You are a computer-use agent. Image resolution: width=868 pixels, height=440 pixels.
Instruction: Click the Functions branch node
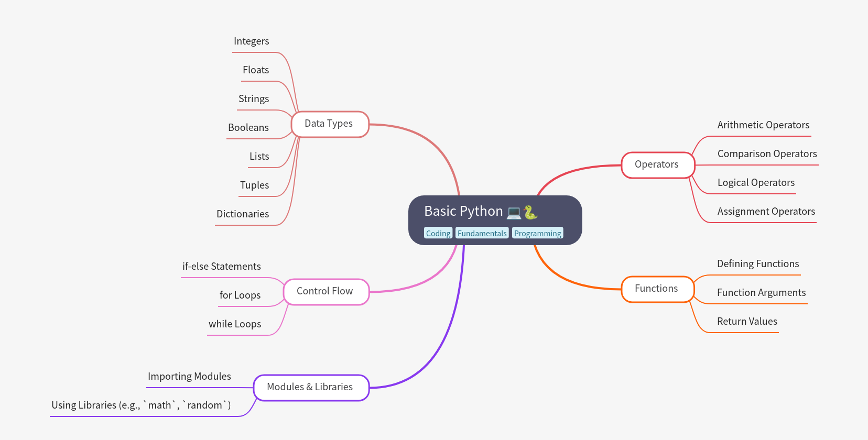coord(657,289)
